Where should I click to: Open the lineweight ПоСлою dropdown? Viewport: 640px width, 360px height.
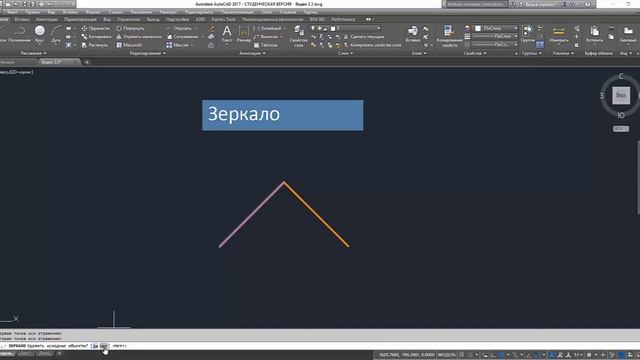pos(495,36)
